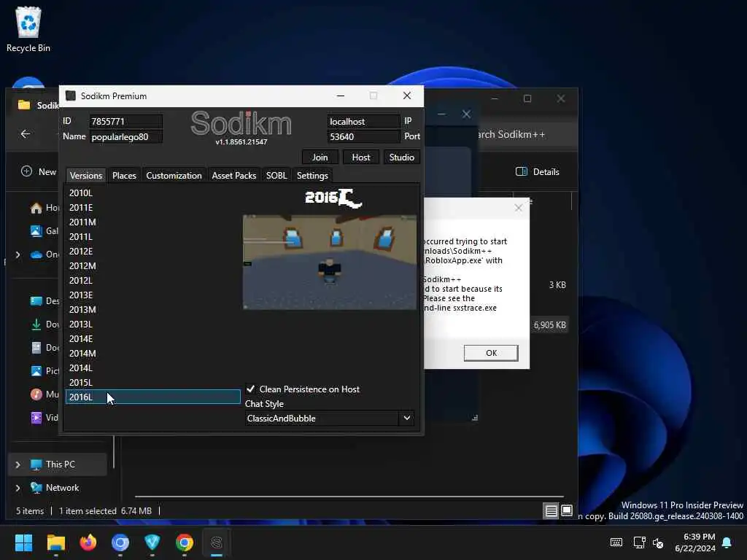The width and height of the screenshot is (747, 560).
Task: Open Music folder in Explorer sidebar
Action: coord(44,394)
